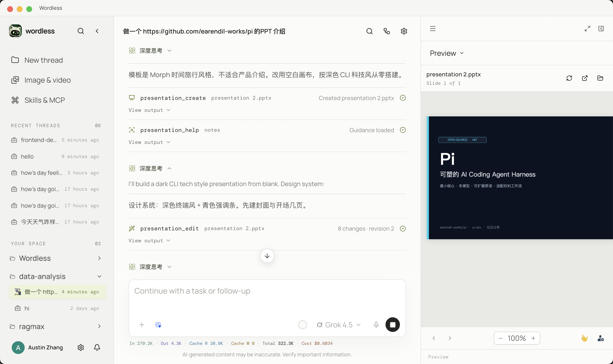Go to previous slide arrow
Viewport: 613px width, 364px height.
tap(434, 338)
